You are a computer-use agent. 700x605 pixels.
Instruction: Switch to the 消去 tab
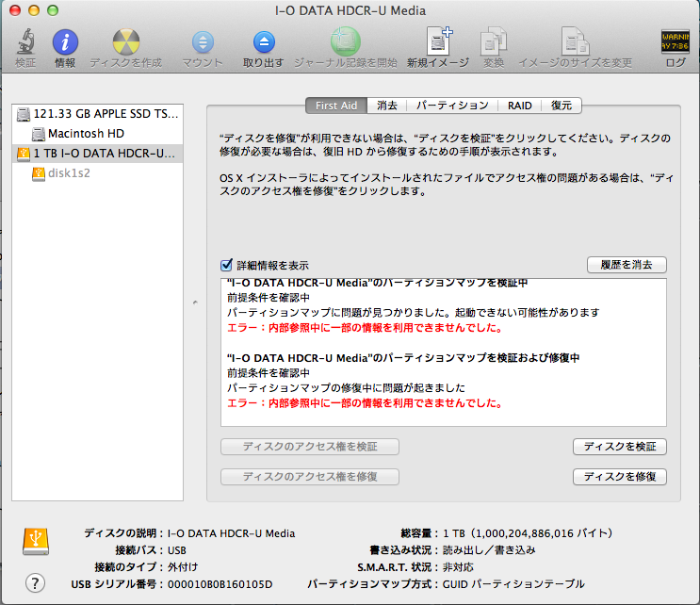point(387,106)
